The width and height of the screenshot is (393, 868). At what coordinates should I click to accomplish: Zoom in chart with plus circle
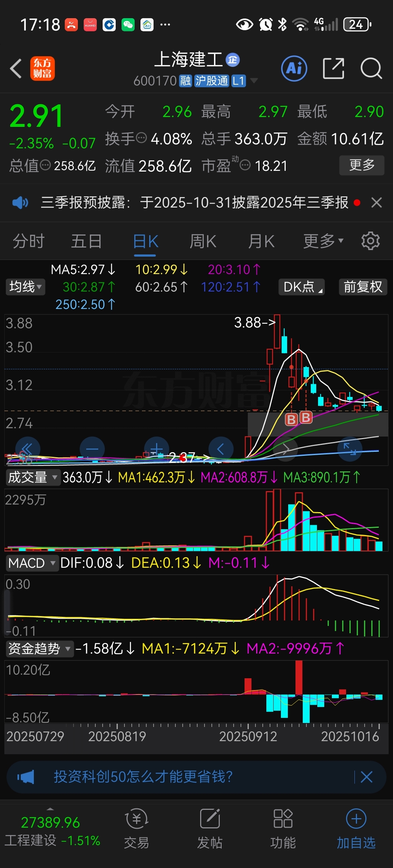pos(156,449)
